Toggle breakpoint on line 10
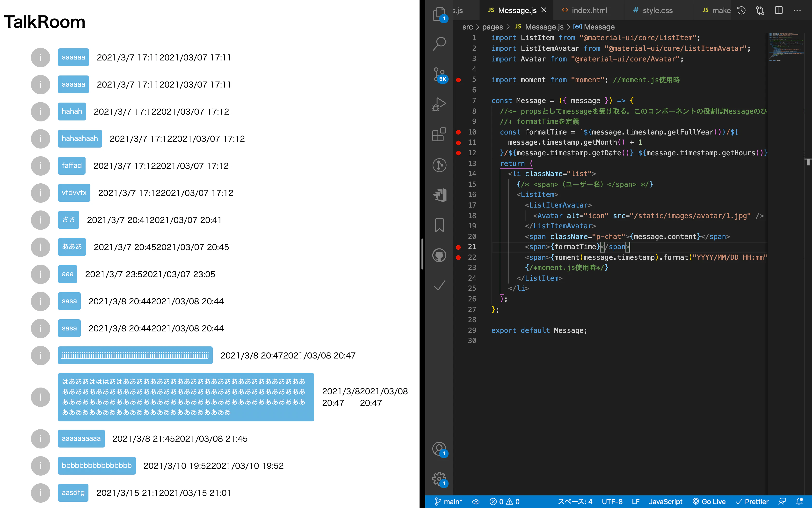Screen dimensions: 812x508 click(458, 132)
